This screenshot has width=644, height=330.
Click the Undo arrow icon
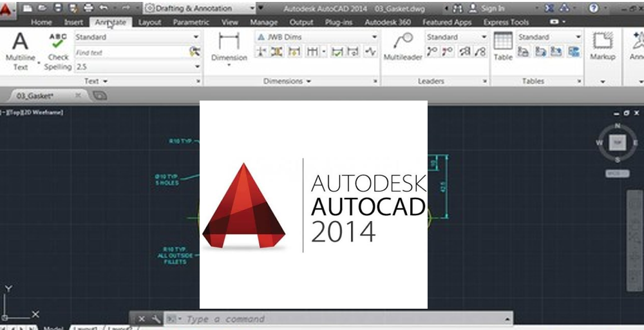point(104,8)
